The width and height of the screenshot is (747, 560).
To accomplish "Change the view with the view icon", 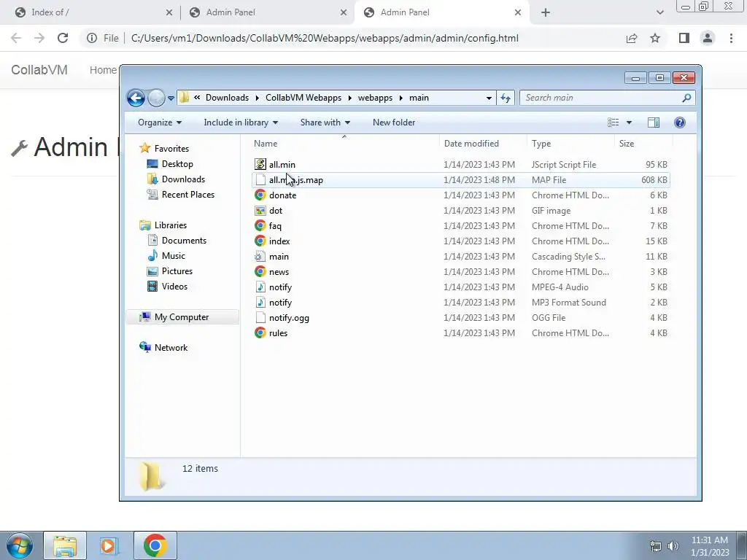I will [613, 122].
